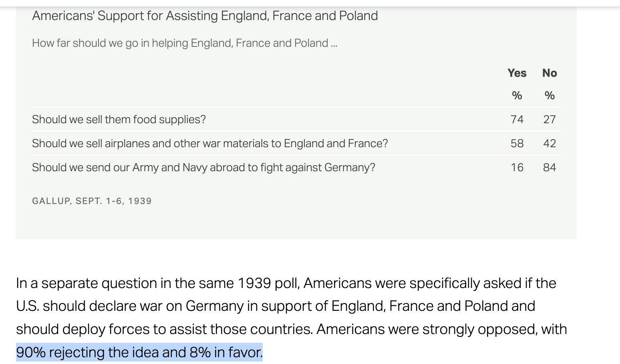
Task: Click the percent sign under Yes
Action: tap(517, 95)
